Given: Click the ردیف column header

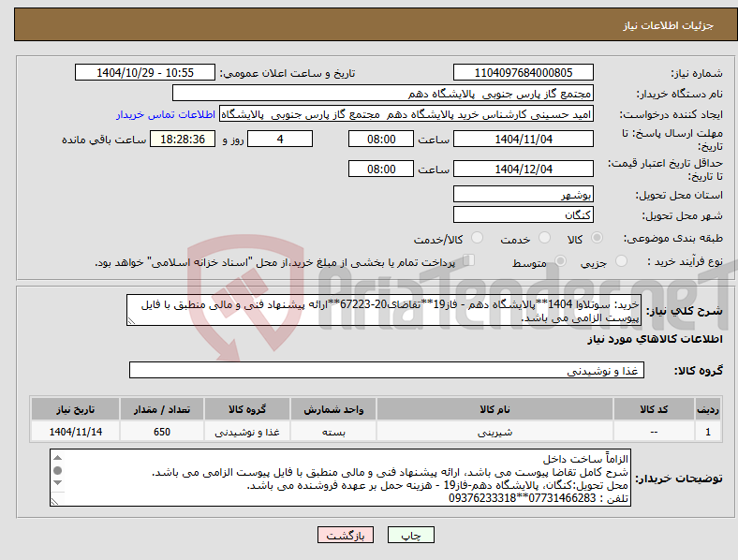Looking at the screenshot, I should tap(708, 409).
